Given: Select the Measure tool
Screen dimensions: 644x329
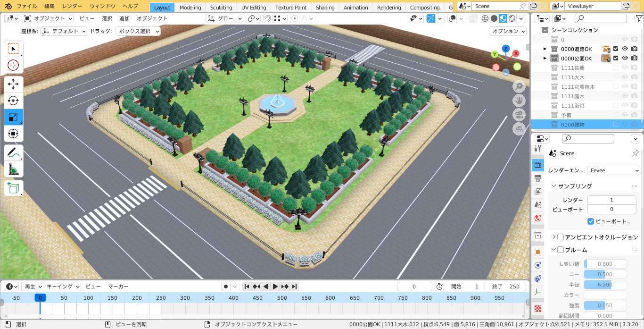Looking at the screenshot, I should coord(13,169).
